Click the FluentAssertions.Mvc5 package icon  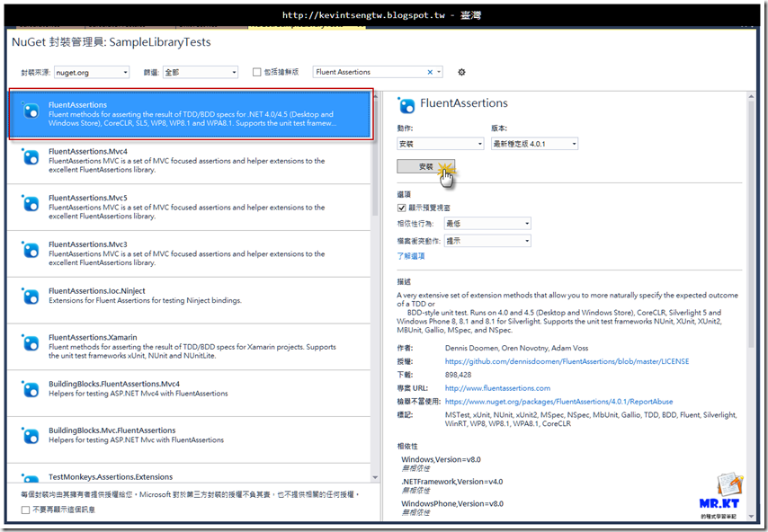click(x=31, y=204)
